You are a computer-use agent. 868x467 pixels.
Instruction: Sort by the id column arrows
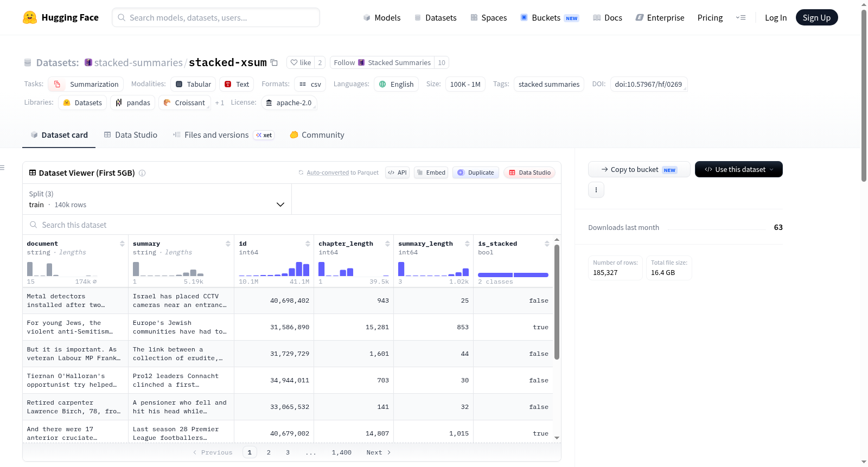[x=308, y=244]
